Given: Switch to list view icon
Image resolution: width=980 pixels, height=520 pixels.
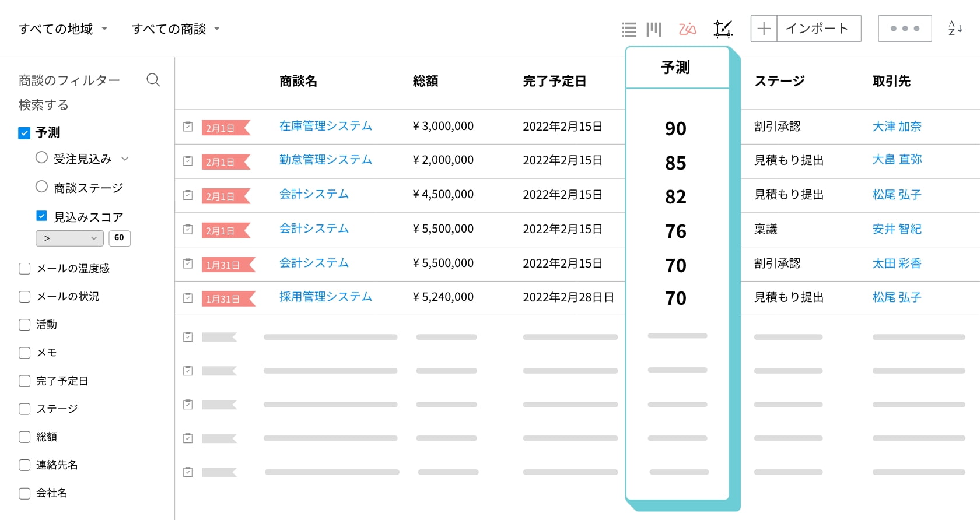Looking at the screenshot, I should point(629,29).
